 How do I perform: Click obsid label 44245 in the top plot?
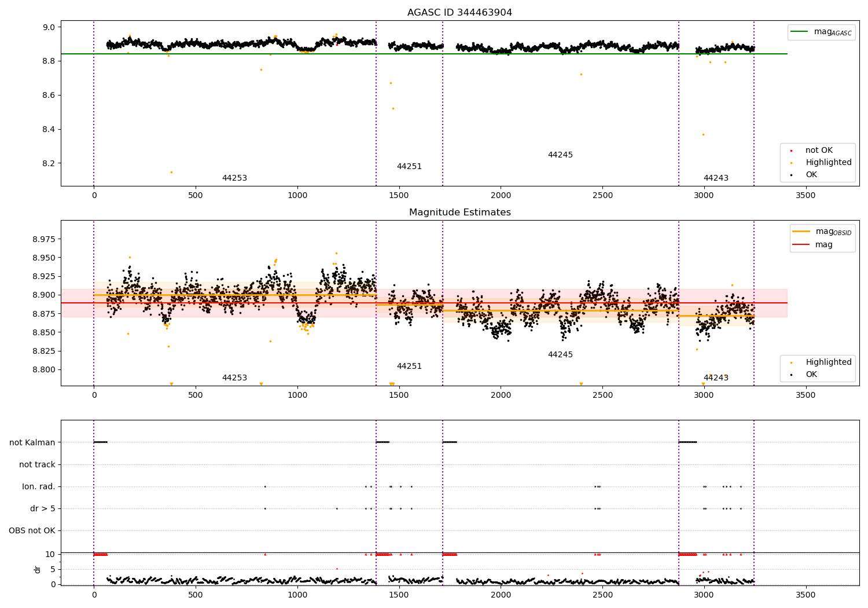(560, 155)
